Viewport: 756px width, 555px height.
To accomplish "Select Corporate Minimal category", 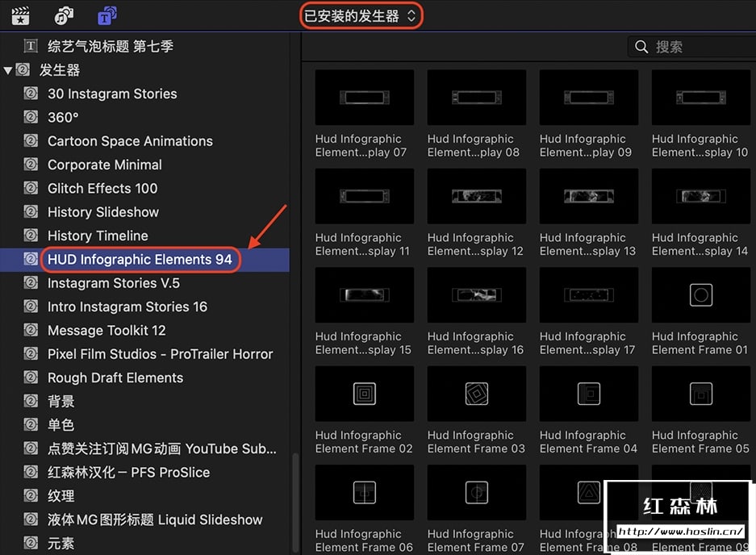I will coord(105,165).
